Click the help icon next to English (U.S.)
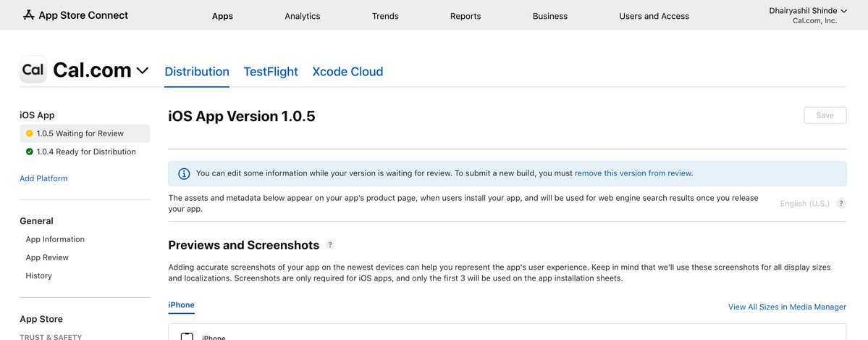Viewport: 868px width, 340px height. (841, 204)
